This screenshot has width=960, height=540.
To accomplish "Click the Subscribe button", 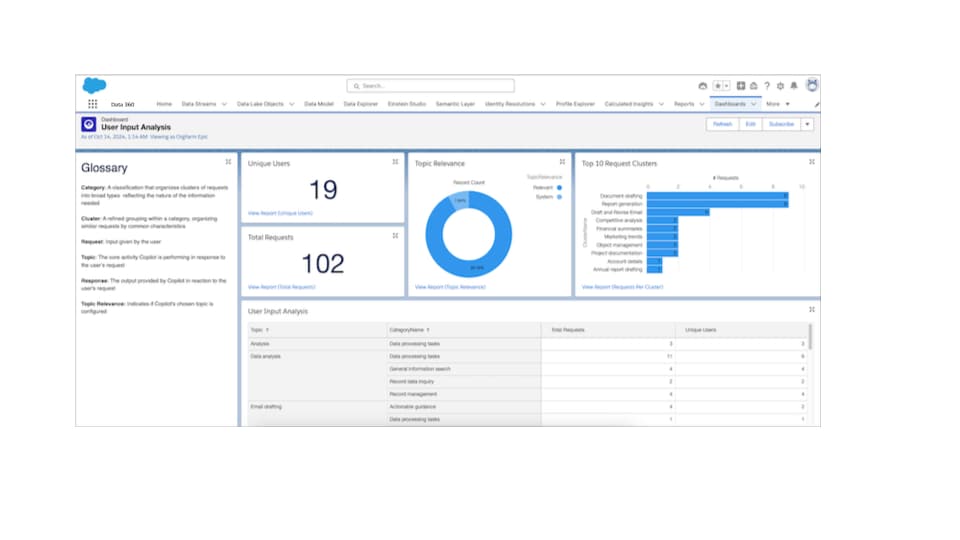I will click(x=781, y=124).
